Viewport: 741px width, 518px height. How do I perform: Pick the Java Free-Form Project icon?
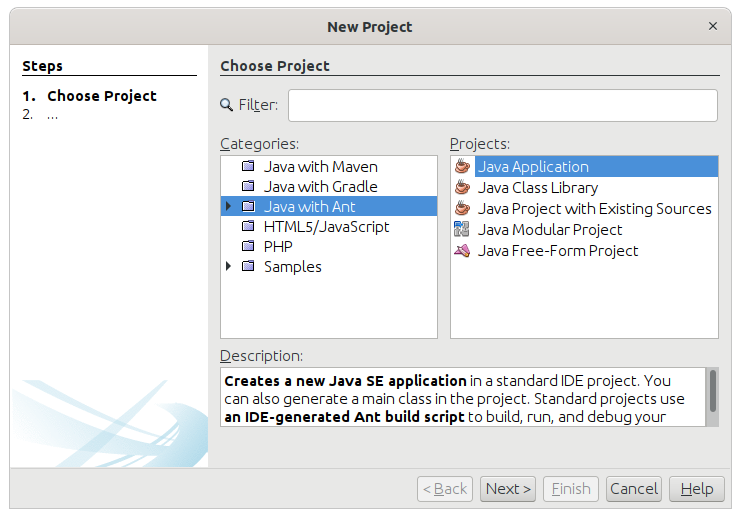(x=462, y=250)
